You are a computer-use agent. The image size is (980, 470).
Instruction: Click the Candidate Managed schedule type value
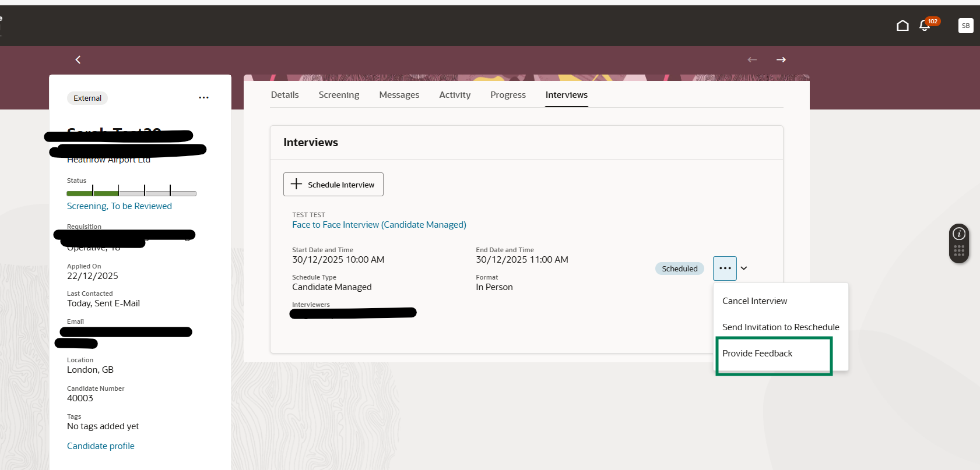point(332,287)
